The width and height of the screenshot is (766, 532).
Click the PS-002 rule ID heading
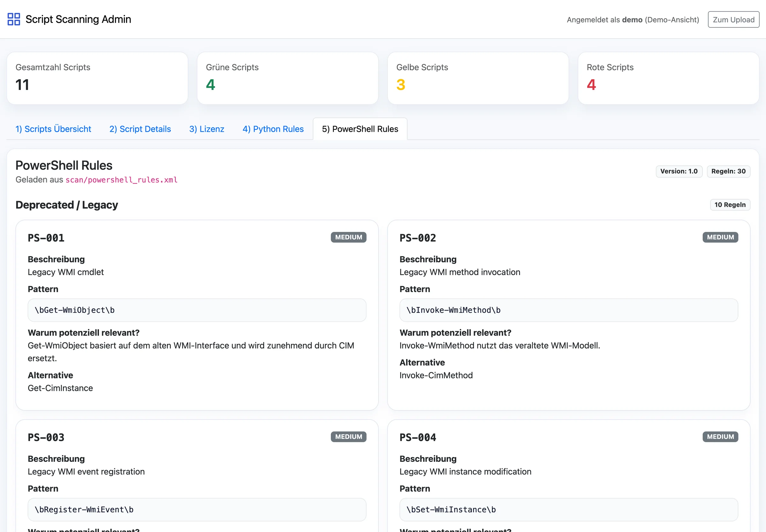click(418, 238)
